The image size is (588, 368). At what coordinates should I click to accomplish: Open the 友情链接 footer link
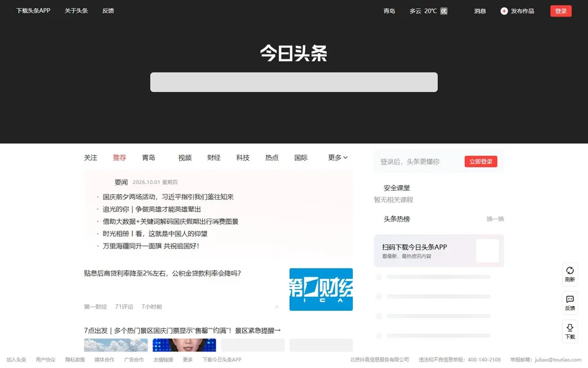(163, 360)
